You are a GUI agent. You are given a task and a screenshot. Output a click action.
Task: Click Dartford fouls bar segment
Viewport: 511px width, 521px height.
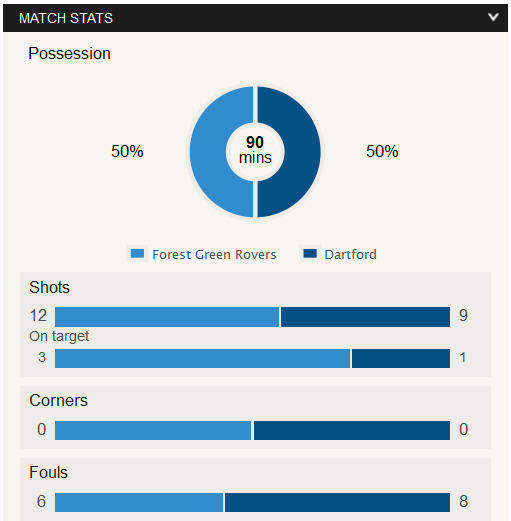pyautogui.click(x=337, y=502)
